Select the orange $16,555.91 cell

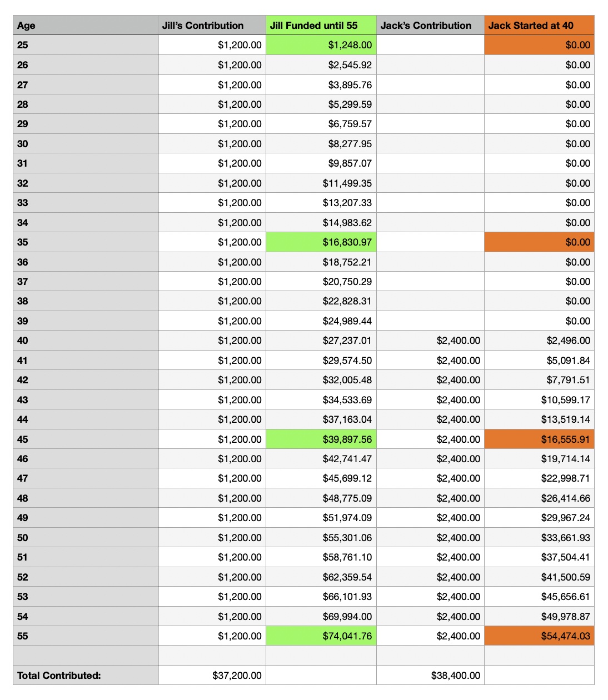[539, 439]
